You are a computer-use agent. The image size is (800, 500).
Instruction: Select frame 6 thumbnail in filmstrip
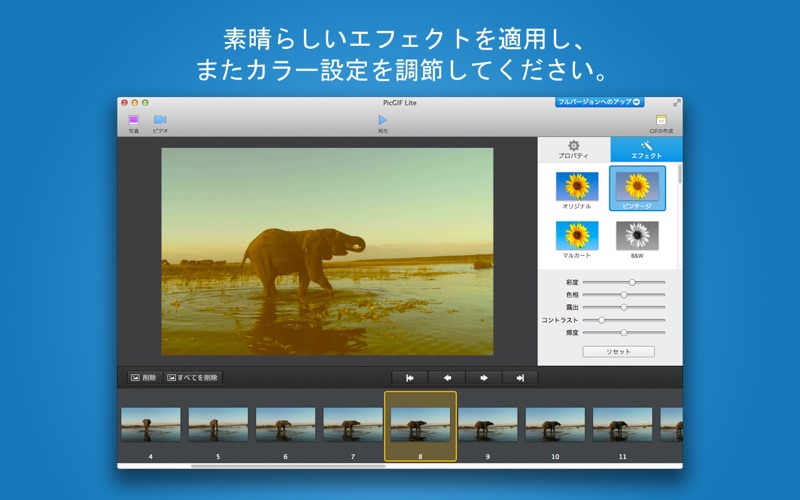pos(285,424)
